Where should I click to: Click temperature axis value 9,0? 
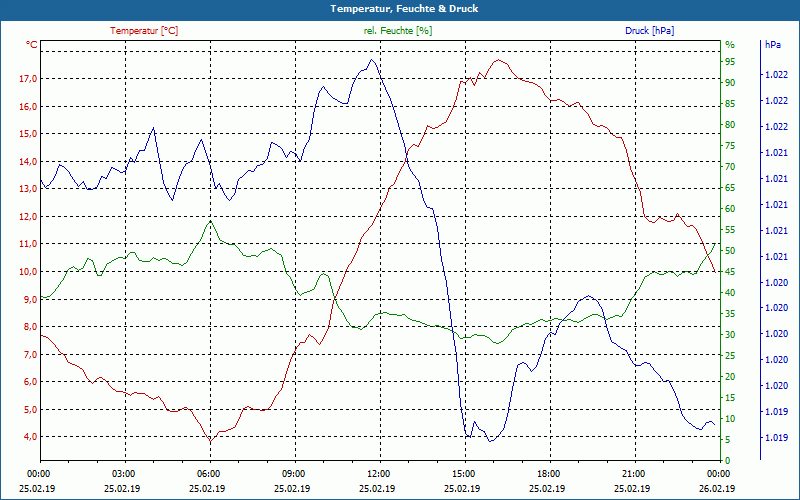(30, 299)
